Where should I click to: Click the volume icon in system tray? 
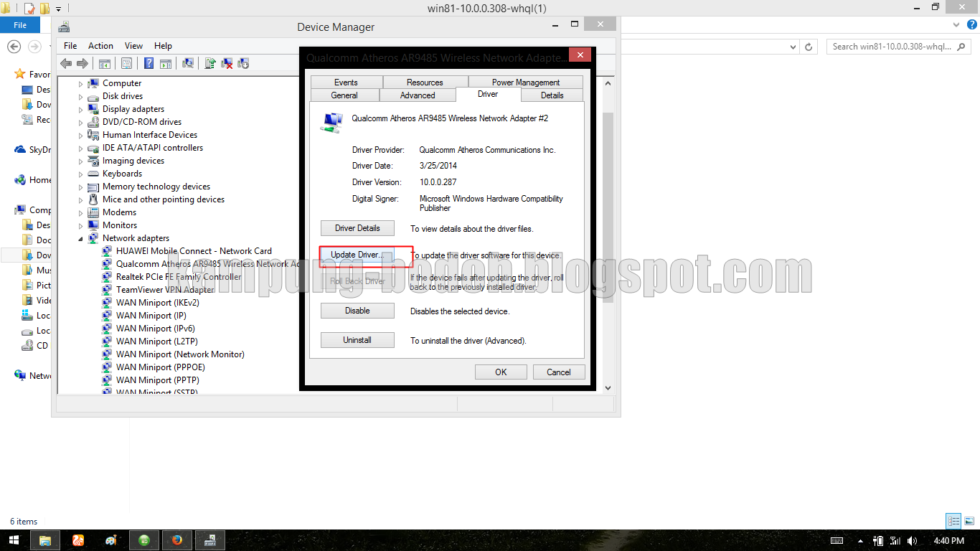coord(913,541)
